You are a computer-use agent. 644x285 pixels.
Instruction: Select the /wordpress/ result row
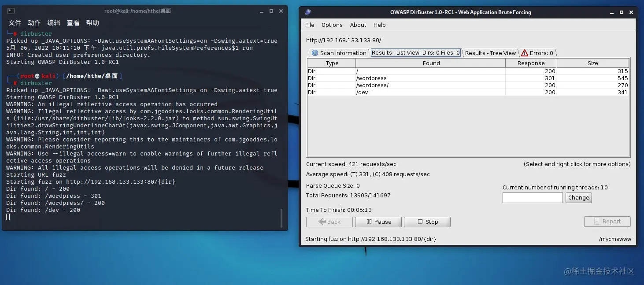(468, 85)
